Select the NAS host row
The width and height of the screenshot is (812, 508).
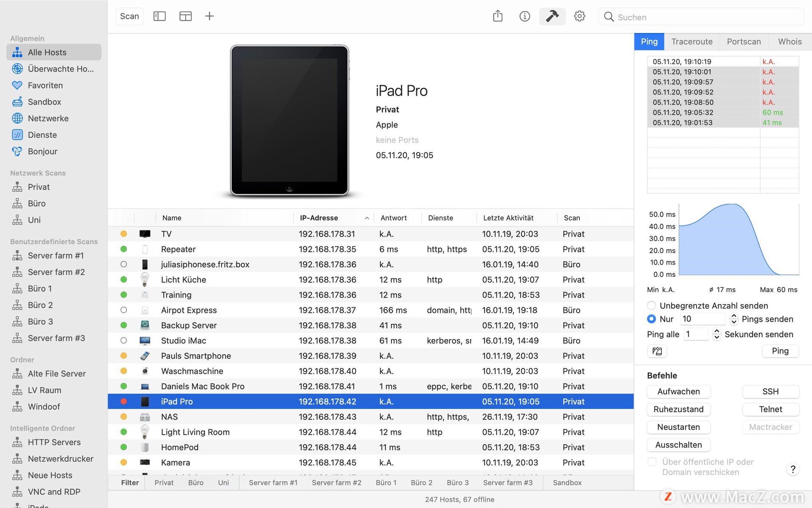[x=370, y=417]
